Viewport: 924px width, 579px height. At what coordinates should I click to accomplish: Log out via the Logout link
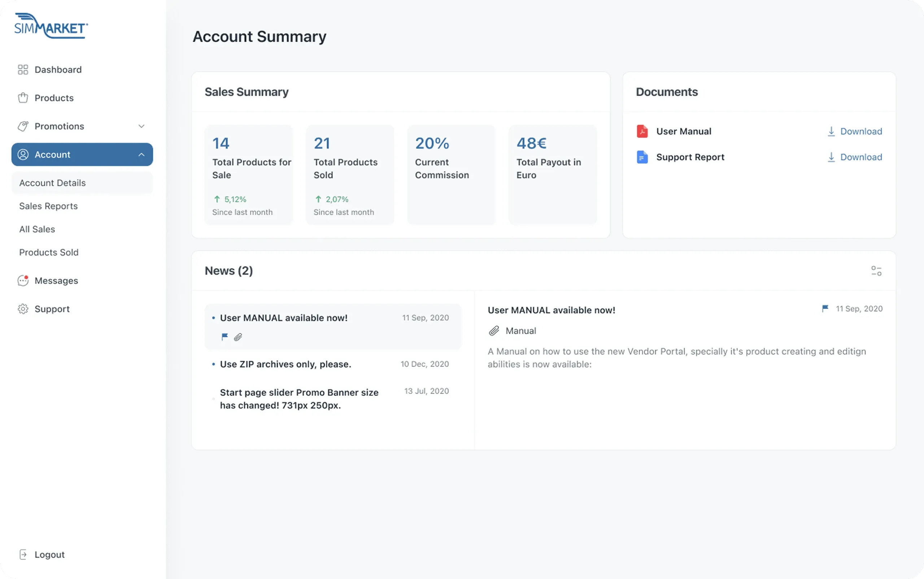coord(49,554)
